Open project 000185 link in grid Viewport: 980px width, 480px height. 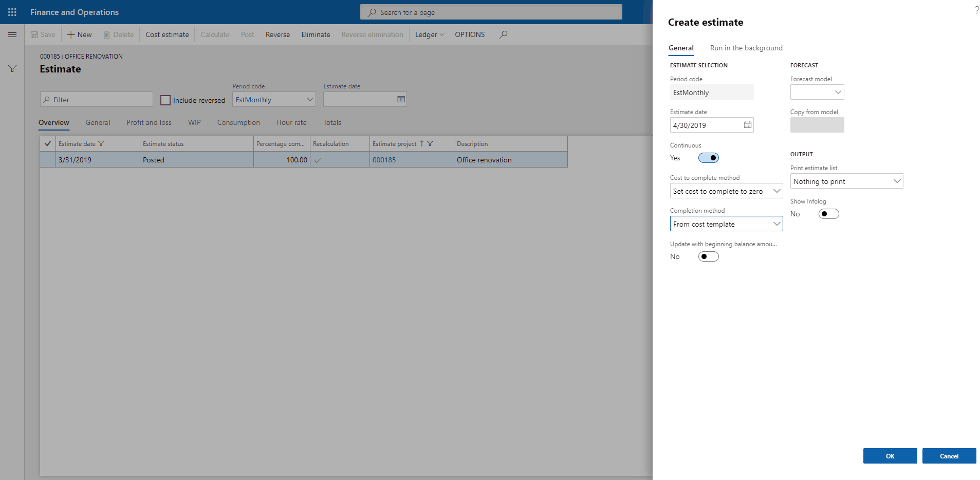pos(384,160)
